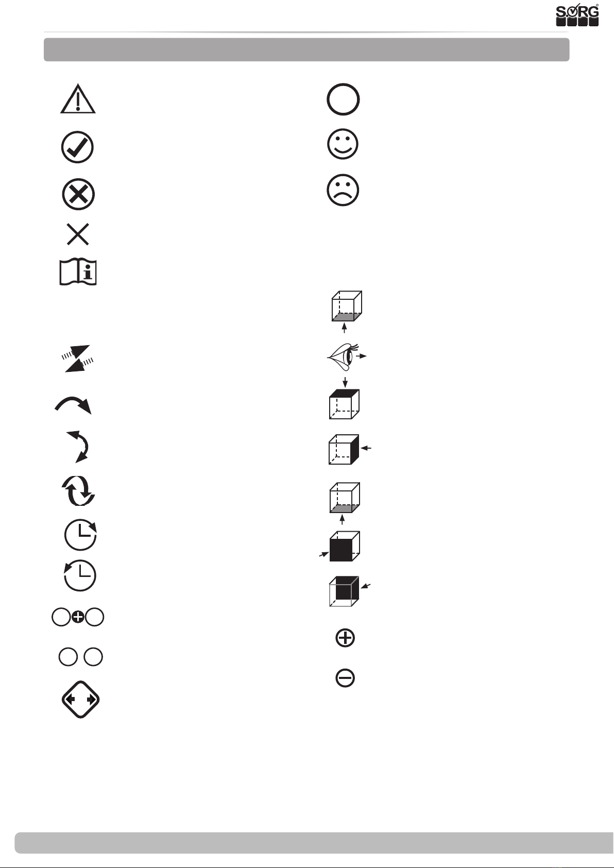Click the eye viewing direction symbol
Viewport: 614px width, 868px height.
[x=347, y=356]
